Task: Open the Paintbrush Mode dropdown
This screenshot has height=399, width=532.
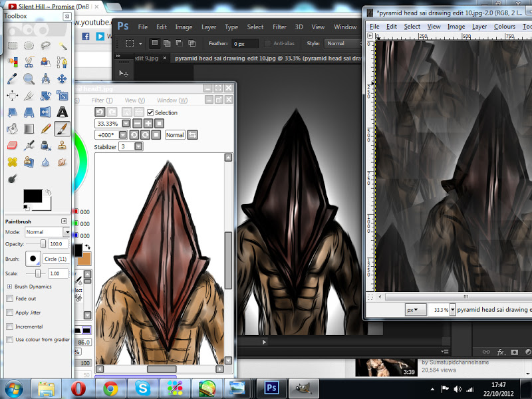Action: pos(66,232)
